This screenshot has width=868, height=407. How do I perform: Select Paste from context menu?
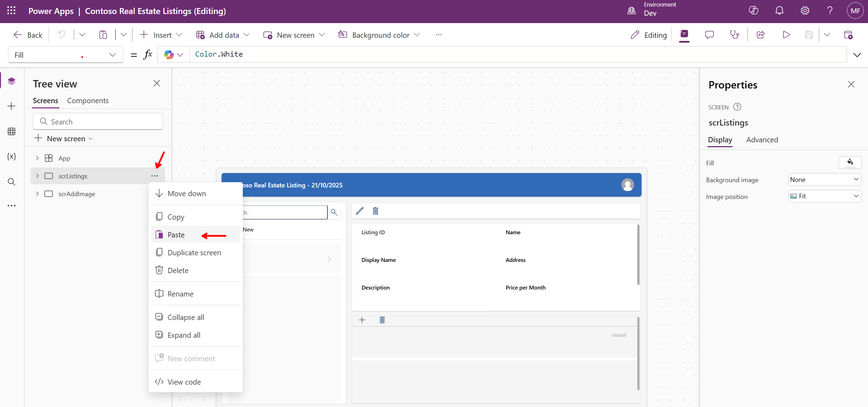pos(176,235)
